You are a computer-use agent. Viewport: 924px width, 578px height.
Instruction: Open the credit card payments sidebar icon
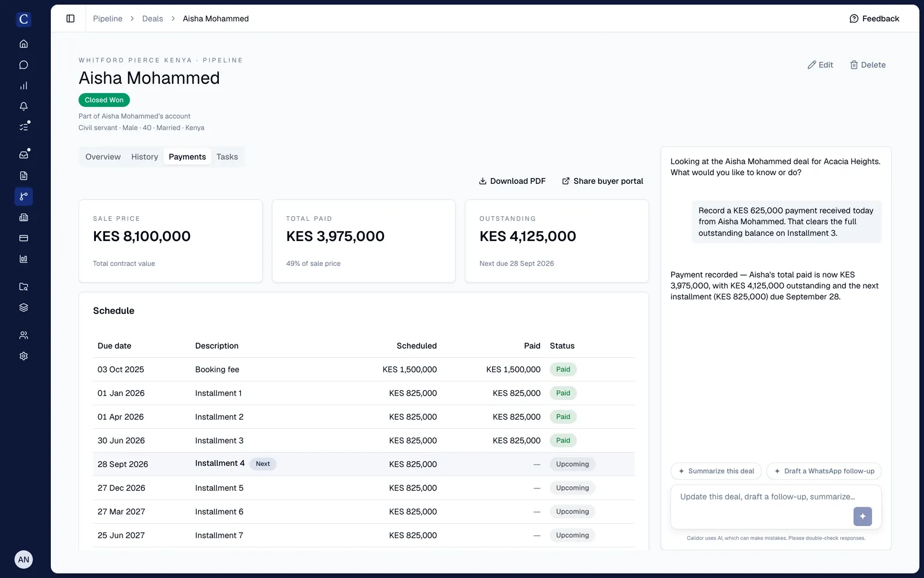click(24, 238)
